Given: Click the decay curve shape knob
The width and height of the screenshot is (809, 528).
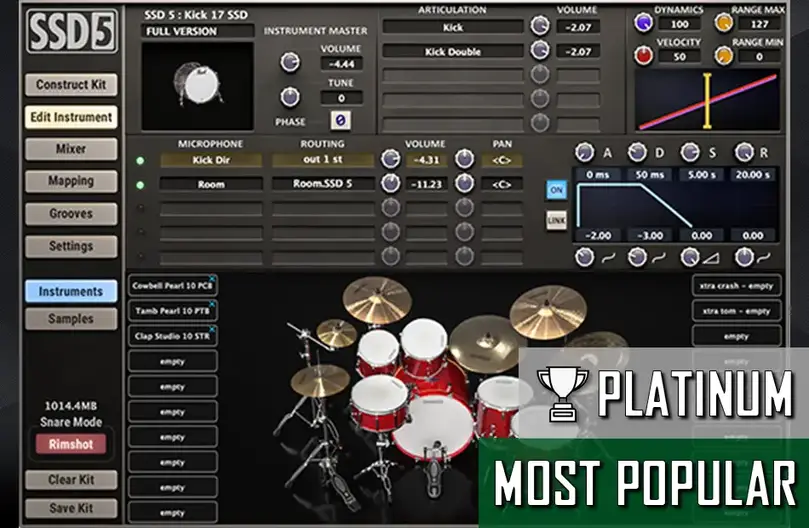Looking at the screenshot, I should pyautogui.click(x=637, y=257).
